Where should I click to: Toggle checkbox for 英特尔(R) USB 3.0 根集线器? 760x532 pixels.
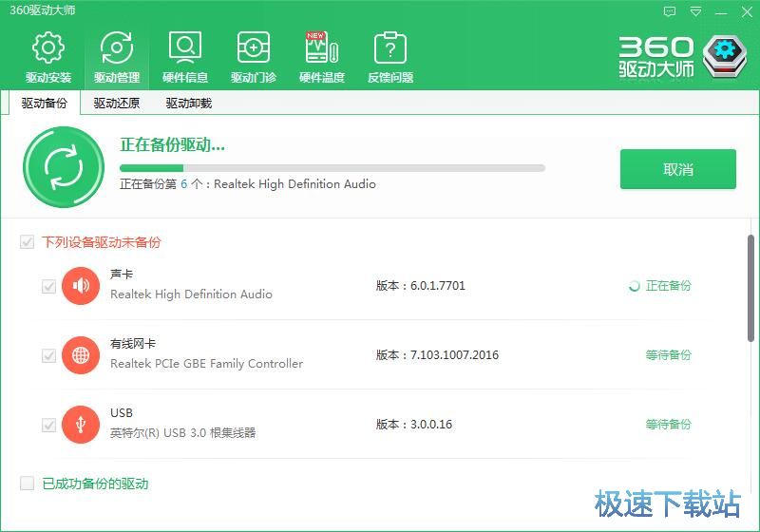click(48, 425)
